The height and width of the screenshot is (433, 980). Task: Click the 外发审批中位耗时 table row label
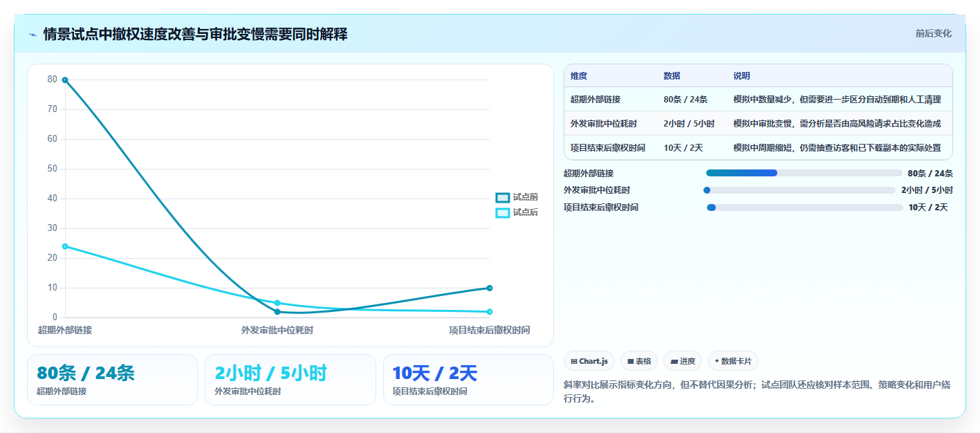(604, 124)
